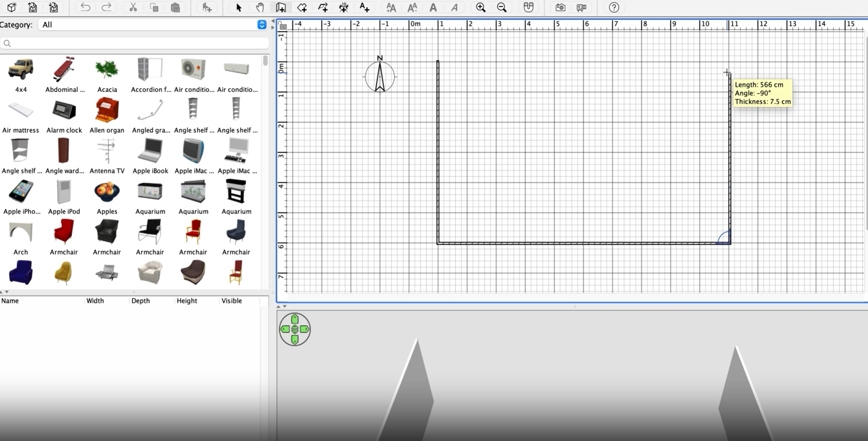Sort furniture list by Name column

pos(10,301)
